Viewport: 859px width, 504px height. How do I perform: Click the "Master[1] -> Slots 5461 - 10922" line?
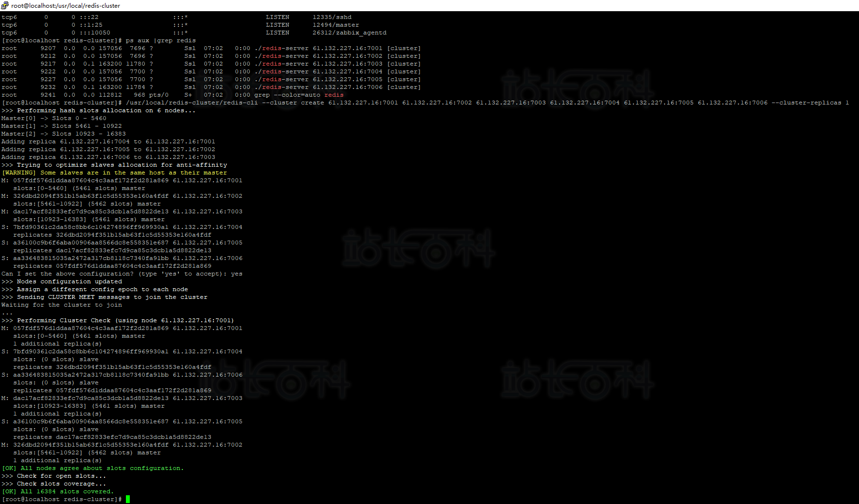coord(62,126)
